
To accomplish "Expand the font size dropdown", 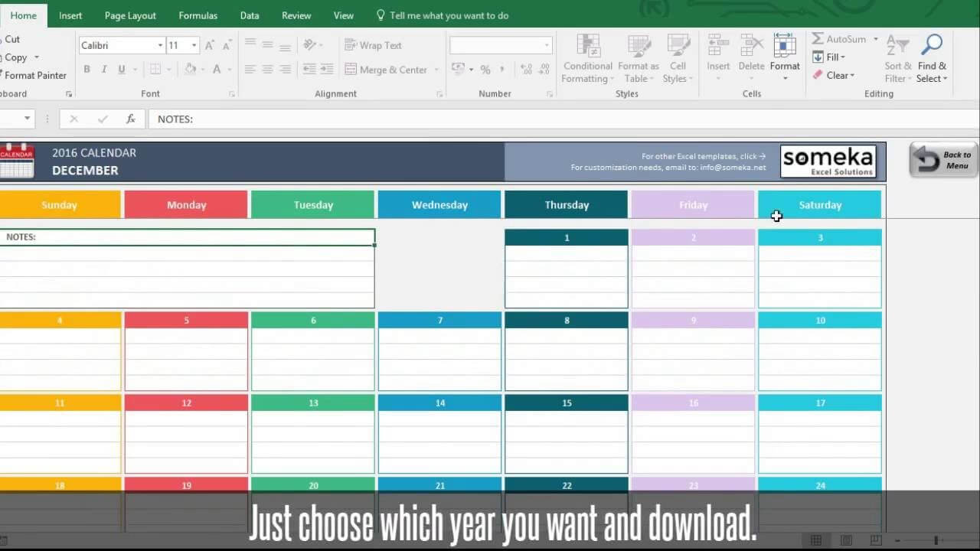I will pos(194,46).
